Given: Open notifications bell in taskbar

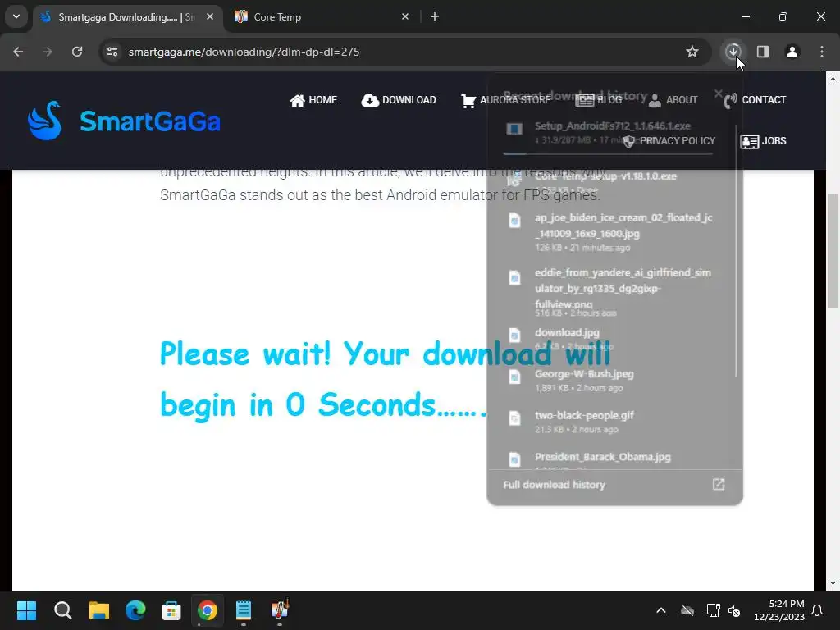Looking at the screenshot, I should click(x=817, y=610).
